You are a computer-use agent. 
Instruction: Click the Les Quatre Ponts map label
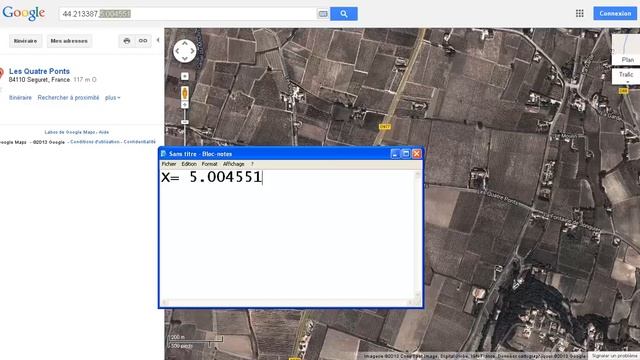(x=498, y=197)
